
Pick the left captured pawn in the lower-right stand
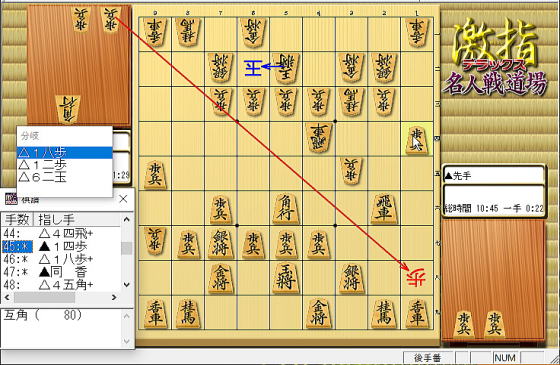[464, 324]
